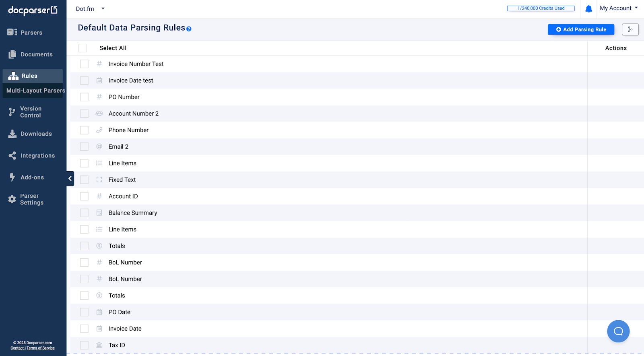Image resolution: width=644 pixels, height=356 pixels.
Task: Click the Add-ons lightning icon
Action: [x=12, y=177]
